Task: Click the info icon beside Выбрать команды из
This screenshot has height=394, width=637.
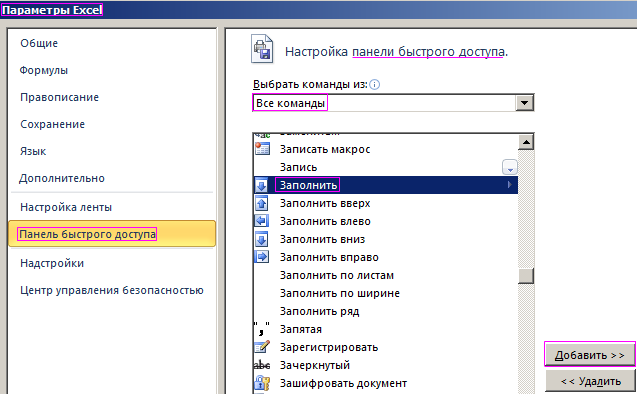Action: pyautogui.click(x=375, y=84)
